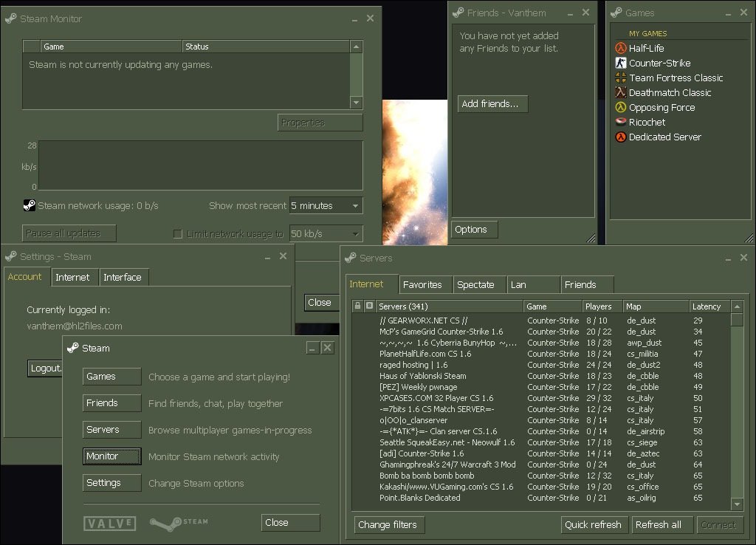Sort servers by Players column header
The width and height of the screenshot is (756, 545).
click(601, 306)
